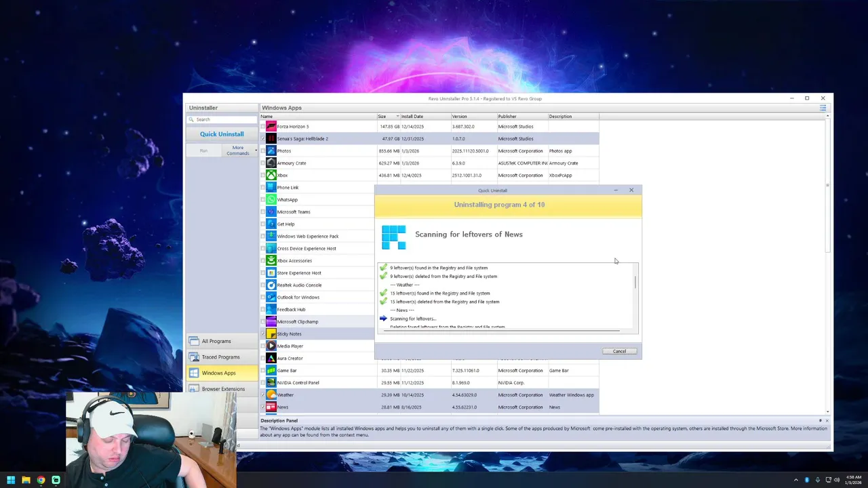Image resolution: width=868 pixels, height=488 pixels.
Task: Click the Weather app icon
Action: (271, 395)
